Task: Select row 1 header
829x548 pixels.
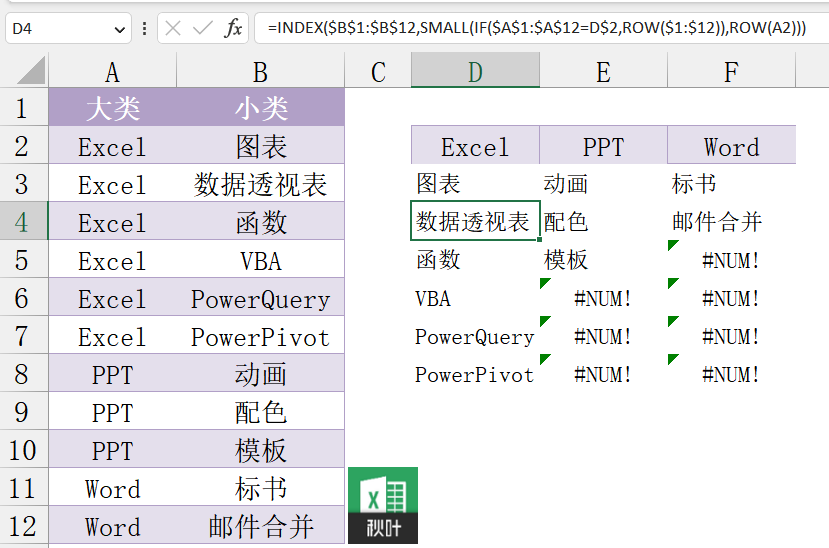Action: [x=24, y=107]
